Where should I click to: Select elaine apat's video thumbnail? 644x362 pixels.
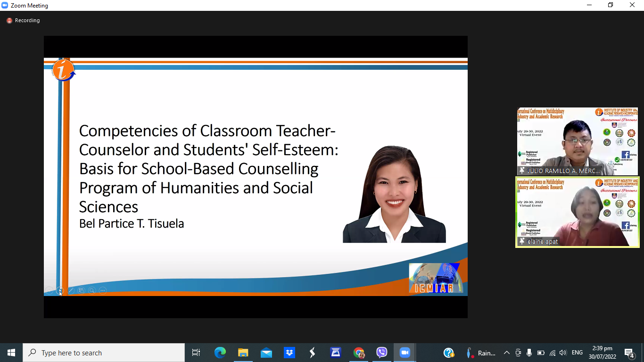(x=577, y=212)
